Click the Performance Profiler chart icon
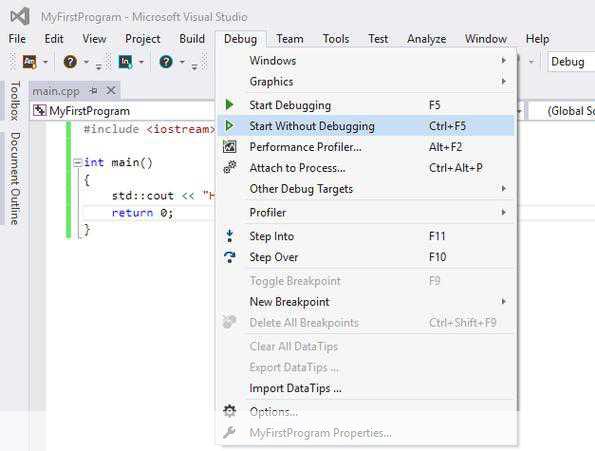This screenshot has height=451, width=595. pyautogui.click(x=230, y=146)
